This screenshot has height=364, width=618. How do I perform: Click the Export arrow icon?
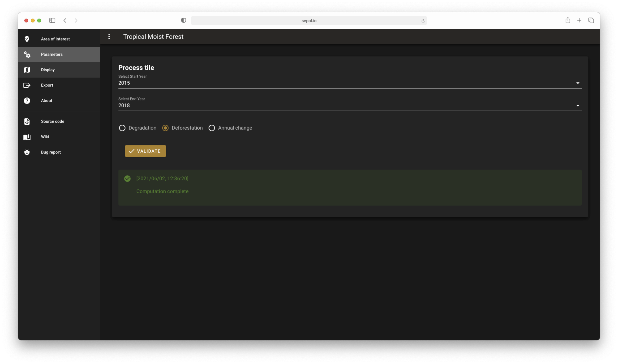point(27,85)
